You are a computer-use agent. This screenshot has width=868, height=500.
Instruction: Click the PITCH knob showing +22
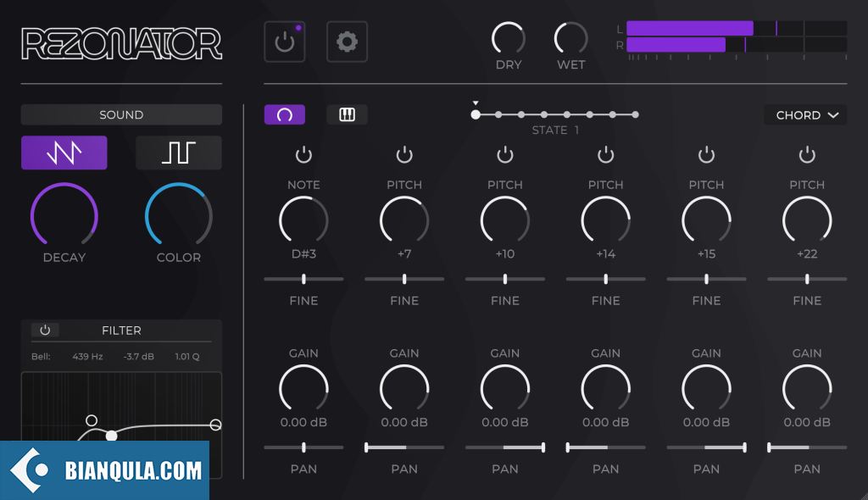tap(807, 219)
